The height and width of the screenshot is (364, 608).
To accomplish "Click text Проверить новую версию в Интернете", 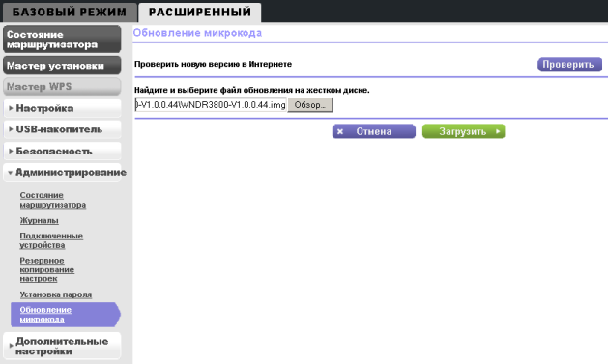I will (213, 64).
